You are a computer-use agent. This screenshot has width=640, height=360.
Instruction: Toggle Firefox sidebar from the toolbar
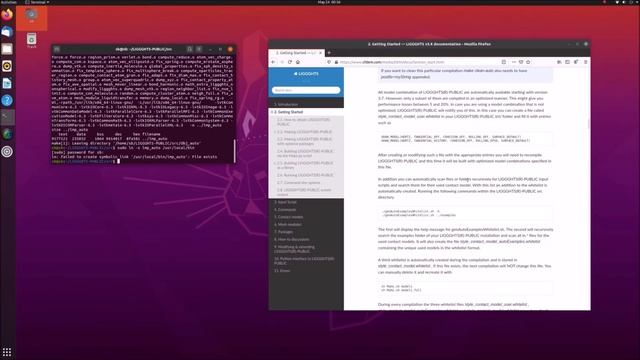coord(567,62)
